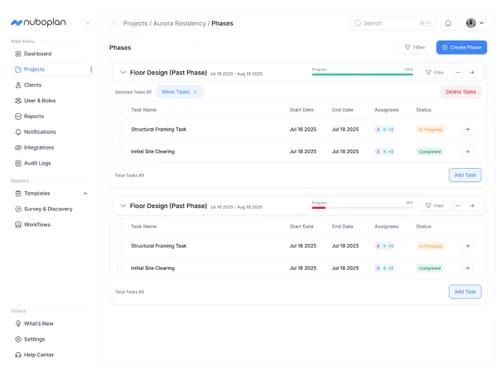Click the Help Center headset icon

18,355
